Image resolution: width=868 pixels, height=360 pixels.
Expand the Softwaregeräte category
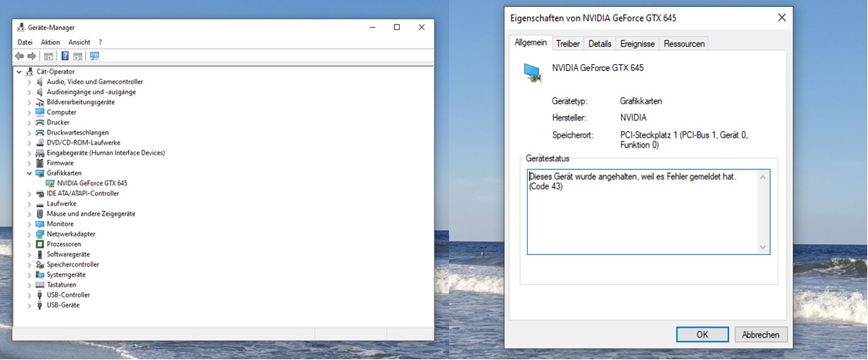tap(29, 254)
